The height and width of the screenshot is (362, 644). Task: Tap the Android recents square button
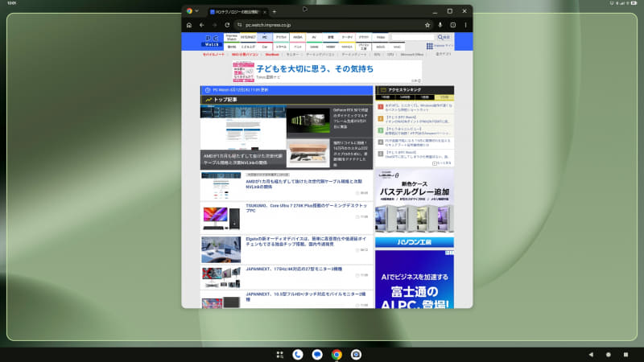tap(625, 355)
